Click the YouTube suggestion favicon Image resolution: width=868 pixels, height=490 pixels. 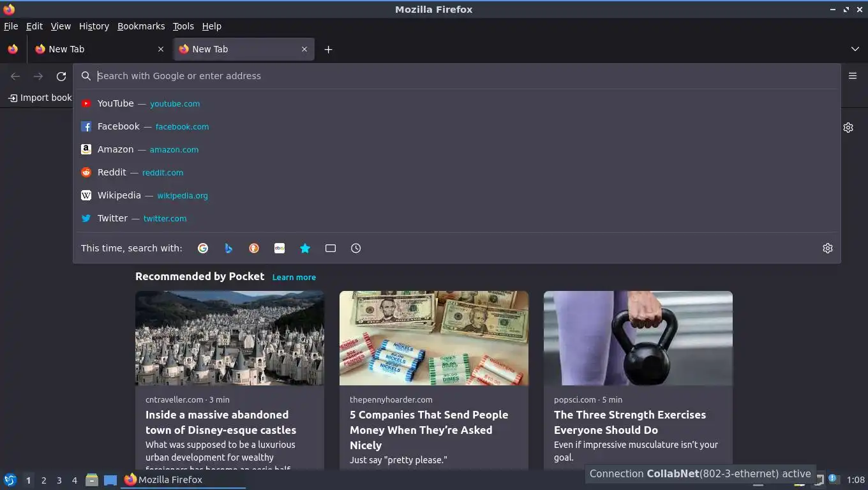point(86,103)
